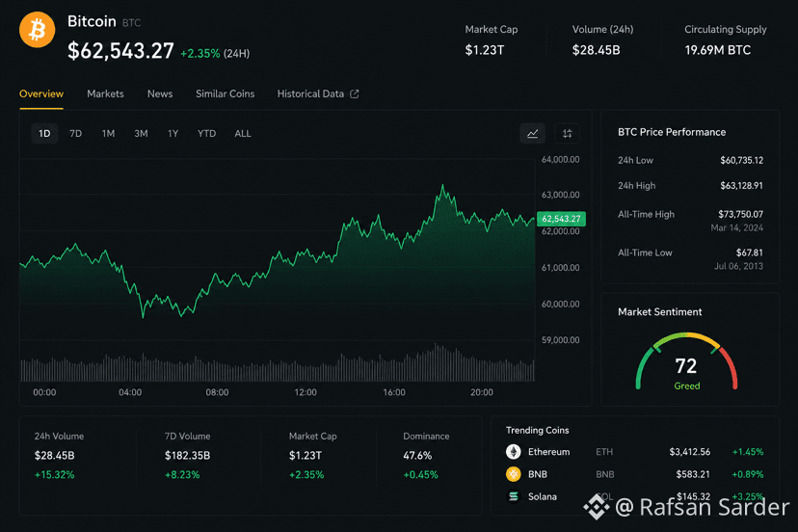This screenshot has width=798, height=532.
Task: Select the ALL time range
Action: [x=243, y=133]
